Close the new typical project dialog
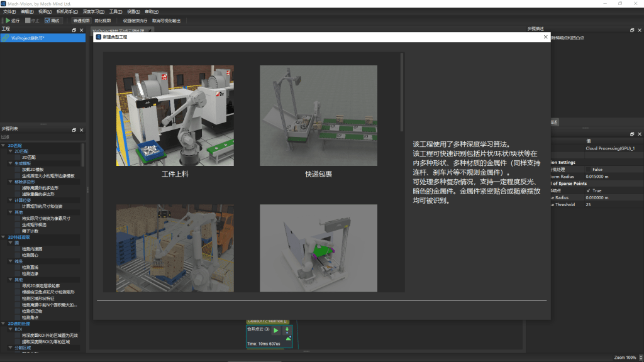Viewport: 644px width, 362px height. click(545, 37)
